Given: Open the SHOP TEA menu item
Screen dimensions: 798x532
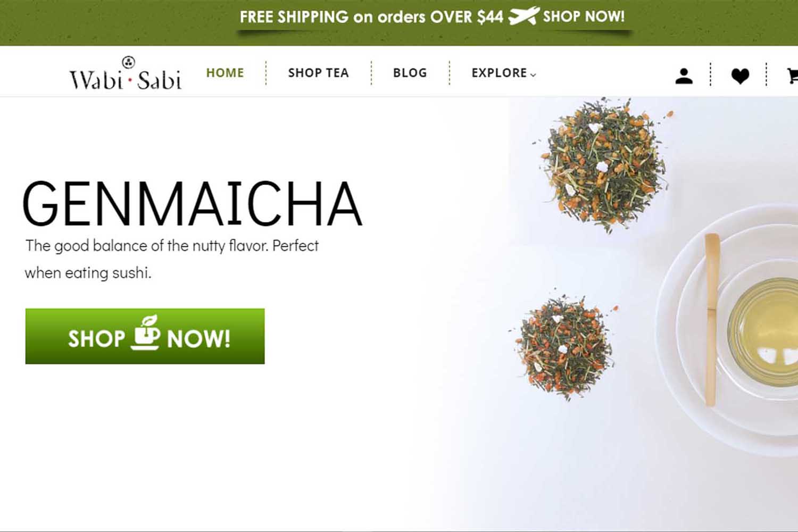Looking at the screenshot, I should [x=318, y=73].
